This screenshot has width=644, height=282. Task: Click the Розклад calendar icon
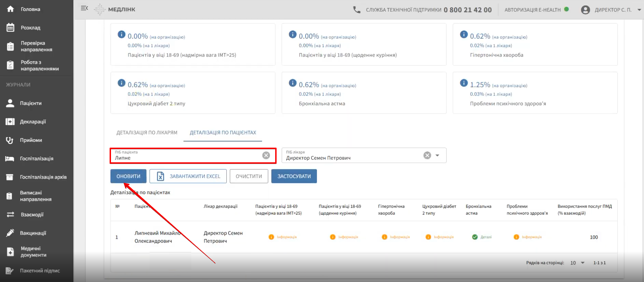pos(11,28)
